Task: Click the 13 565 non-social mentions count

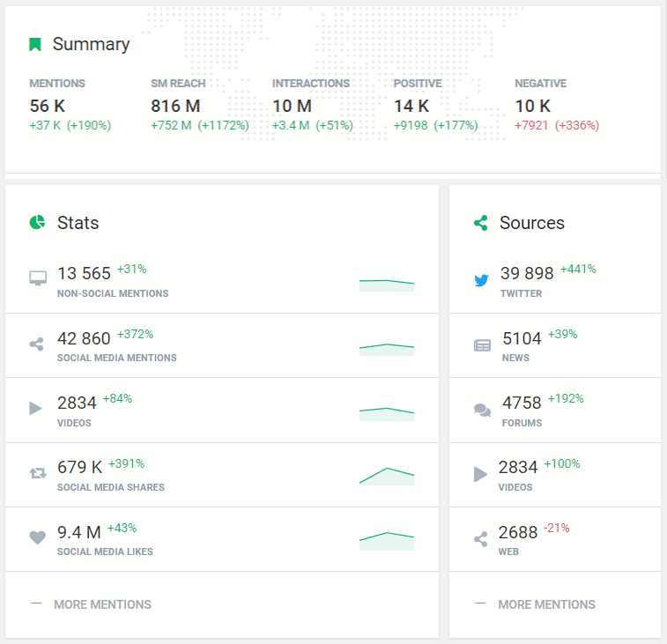Action: pyautogui.click(x=85, y=273)
